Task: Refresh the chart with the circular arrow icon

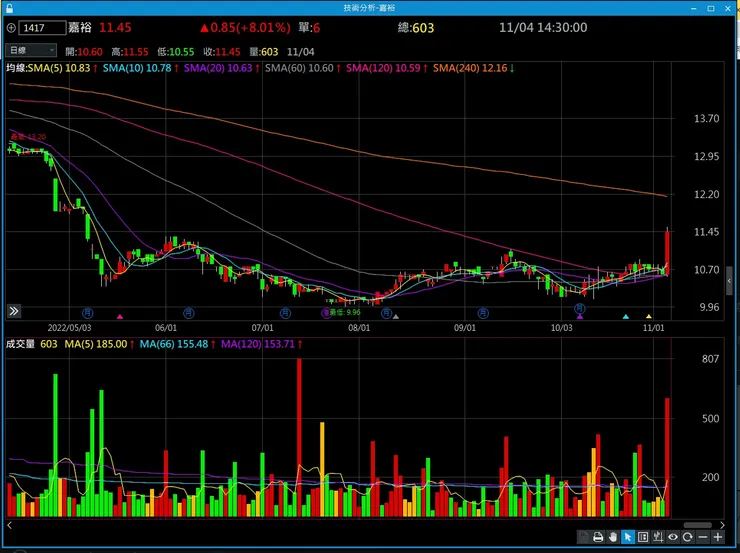Action: click(x=688, y=537)
